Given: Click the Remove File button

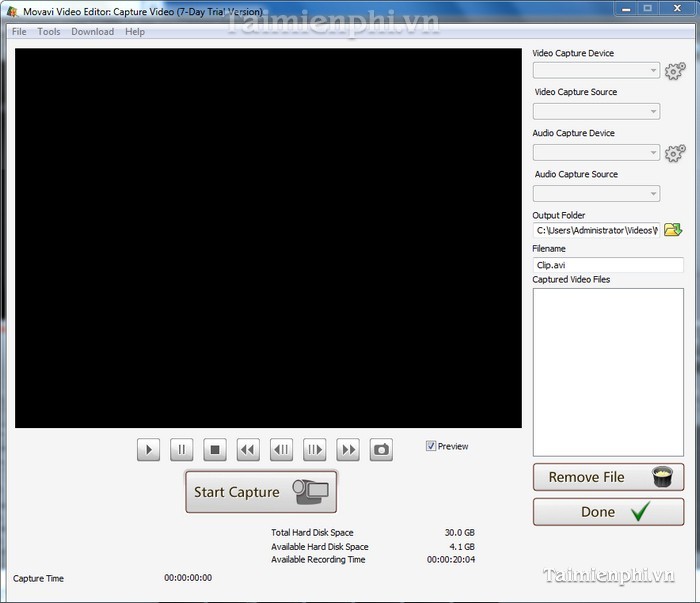Looking at the screenshot, I should (x=608, y=477).
